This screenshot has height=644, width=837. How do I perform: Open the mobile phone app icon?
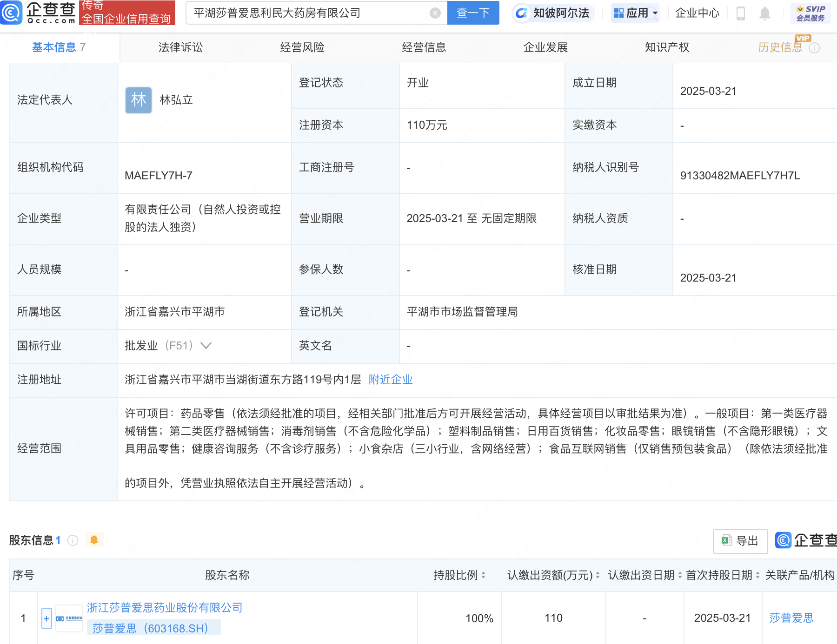(x=741, y=13)
